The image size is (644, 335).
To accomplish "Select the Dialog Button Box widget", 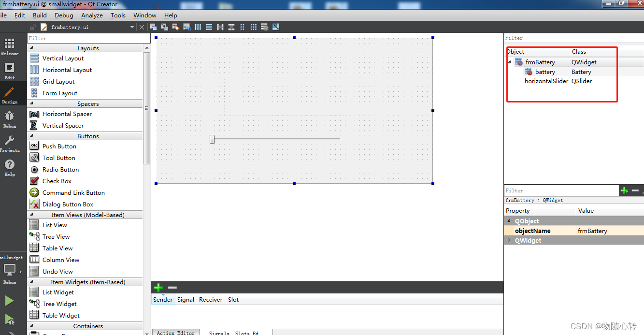I will tap(68, 204).
